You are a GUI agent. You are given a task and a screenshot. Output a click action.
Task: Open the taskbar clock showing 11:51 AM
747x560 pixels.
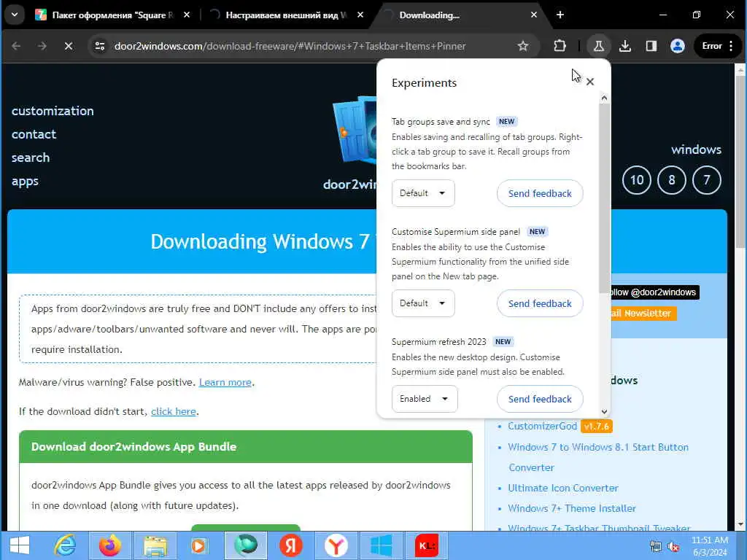pyautogui.click(x=710, y=546)
